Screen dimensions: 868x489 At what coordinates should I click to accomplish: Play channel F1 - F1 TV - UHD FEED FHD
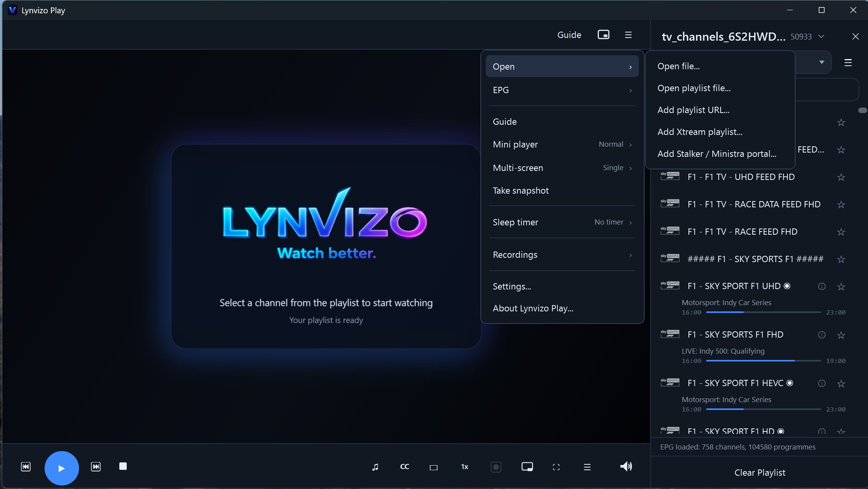(x=741, y=177)
